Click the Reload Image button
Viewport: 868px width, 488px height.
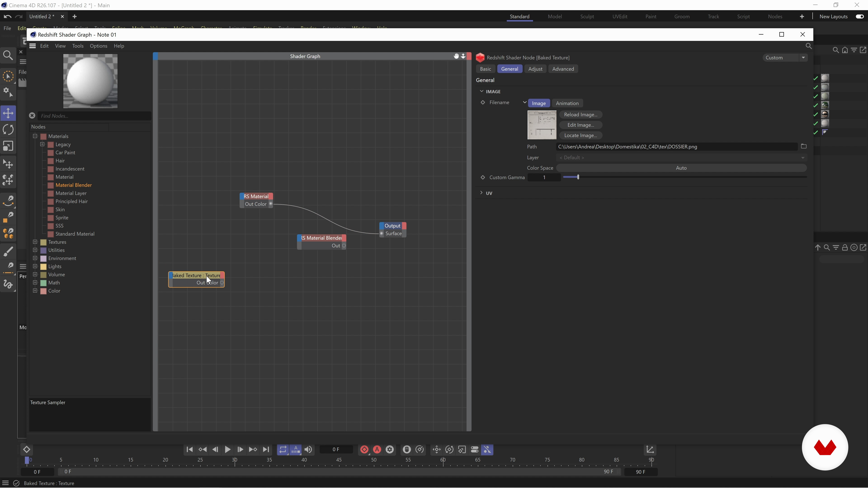pyautogui.click(x=580, y=115)
